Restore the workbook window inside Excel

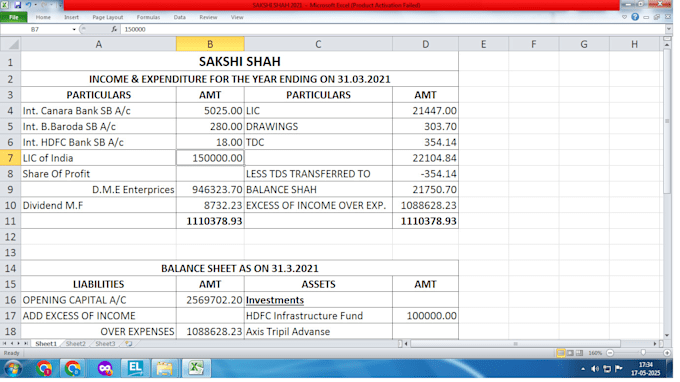657,17
